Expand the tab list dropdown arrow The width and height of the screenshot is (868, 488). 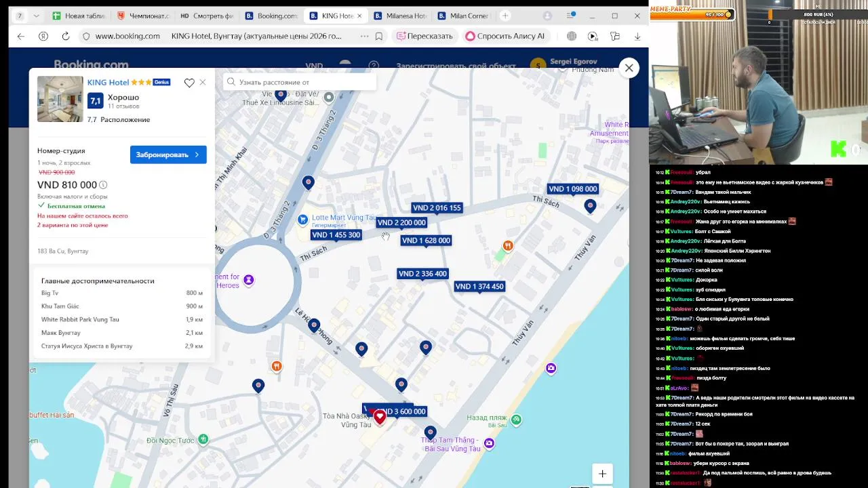[36, 16]
